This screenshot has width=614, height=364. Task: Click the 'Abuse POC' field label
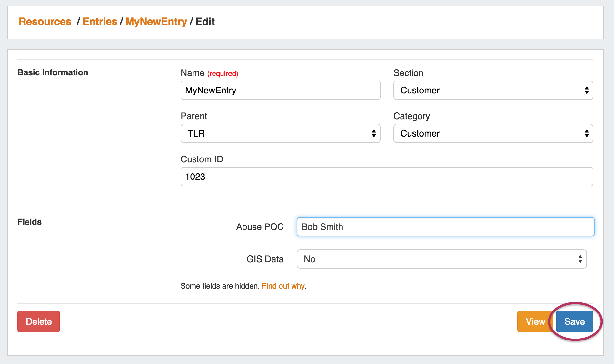click(x=260, y=227)
